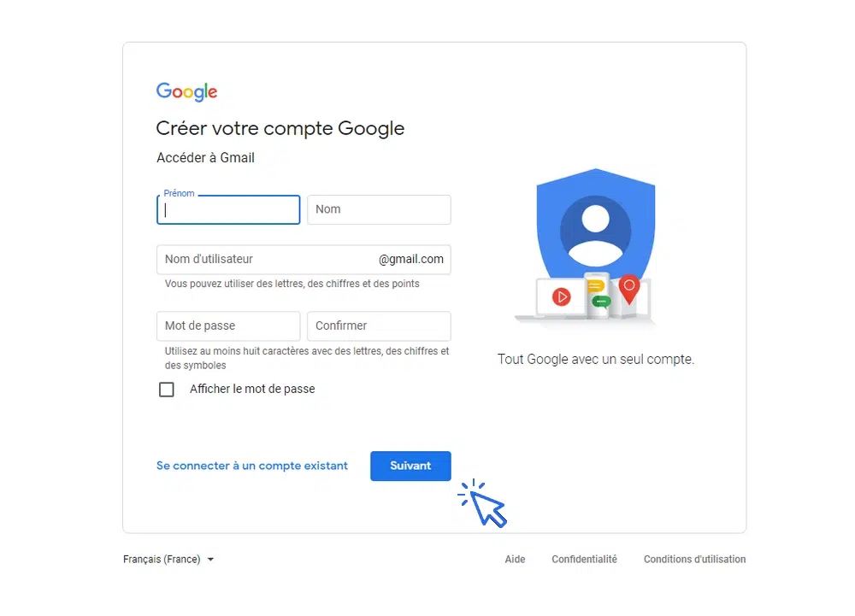Click the Google logo
The height and width of the screenshot is (616, 855).
(x=186, y=91)
